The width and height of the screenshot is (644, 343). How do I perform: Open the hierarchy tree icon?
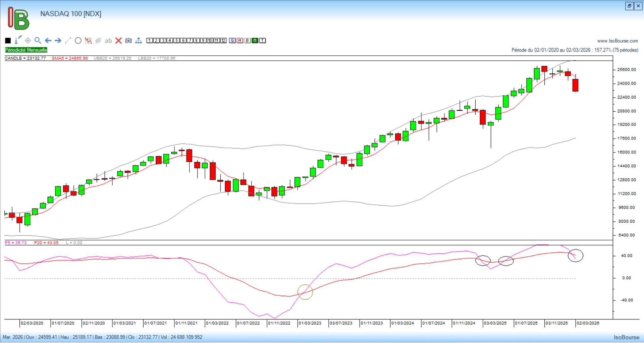(139, 41)
